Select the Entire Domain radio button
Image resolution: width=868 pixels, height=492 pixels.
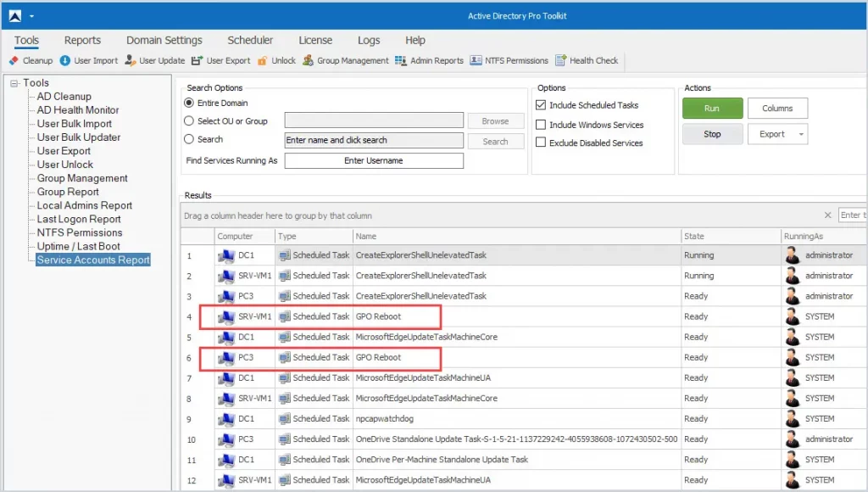pyautogui.click(x=189, y=103)
